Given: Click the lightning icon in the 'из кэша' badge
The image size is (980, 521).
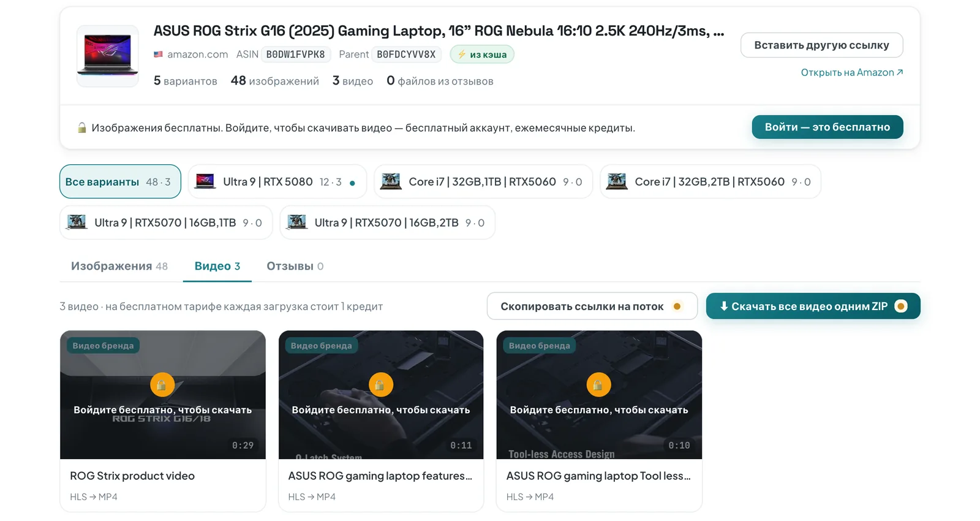Looking at the screenshot, I should click(x=462, y=55).
